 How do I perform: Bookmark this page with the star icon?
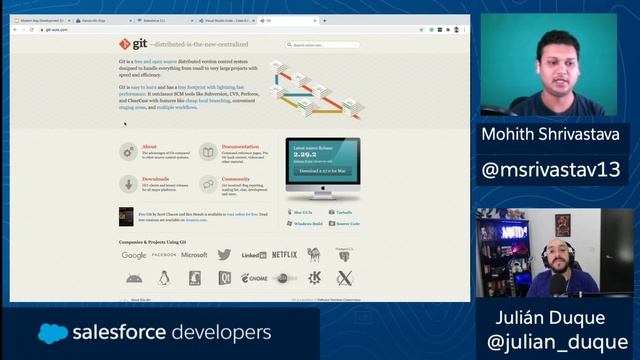point(421,30)
